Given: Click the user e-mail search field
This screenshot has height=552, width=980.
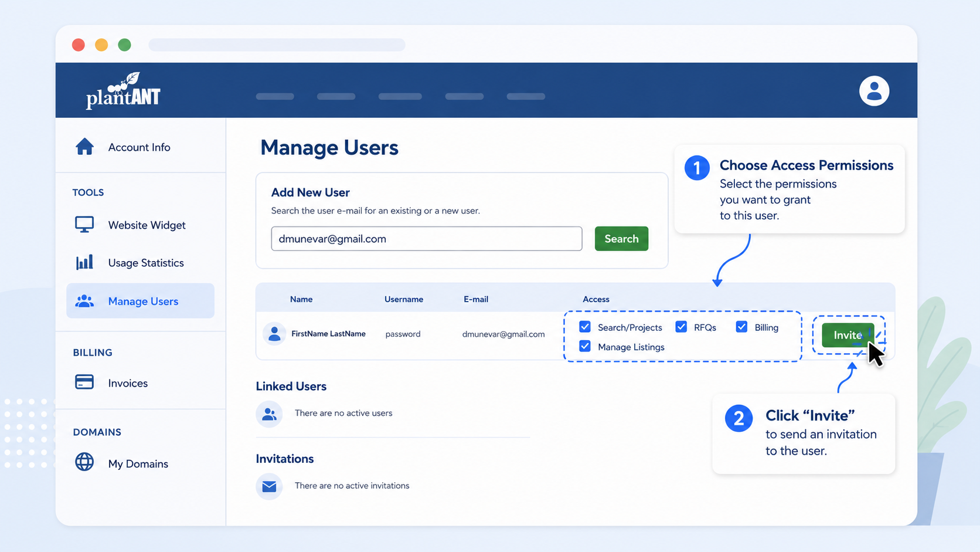Looking at the screenshot, I should click(x=427, y=239).
